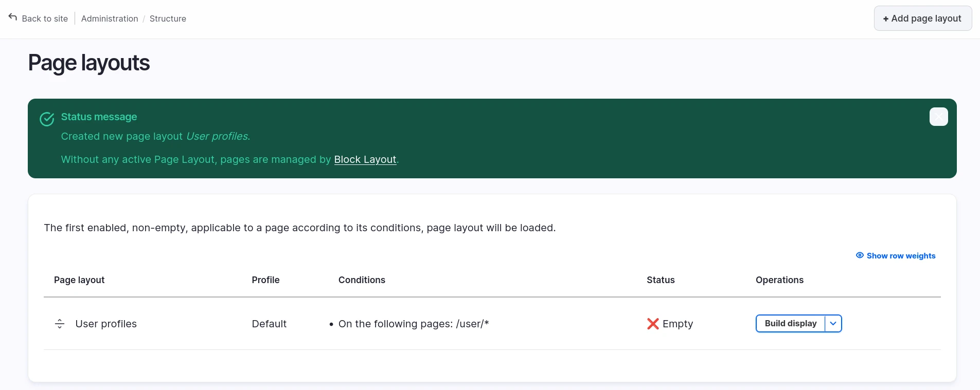Click the Conditions column header

click(x=362, y=280)
